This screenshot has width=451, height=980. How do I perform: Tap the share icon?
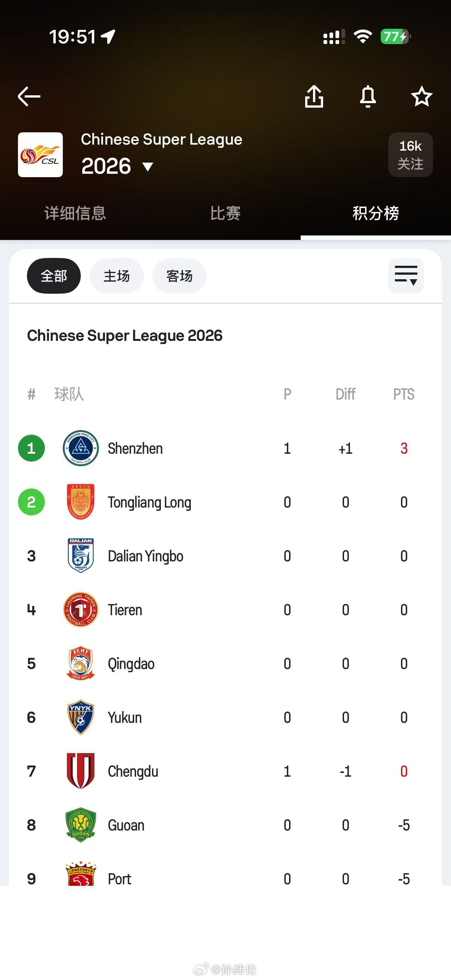click(314, 97)
